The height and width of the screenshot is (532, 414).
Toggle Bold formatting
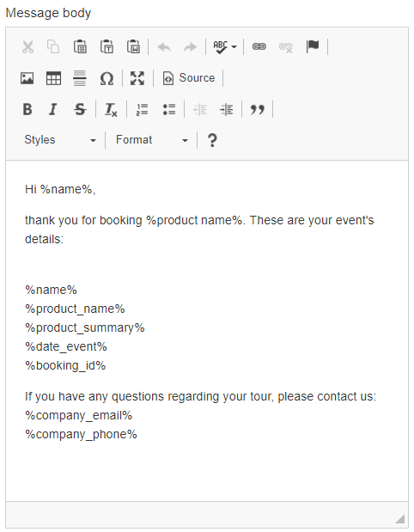pyautogui.click(x=27, y=109)
